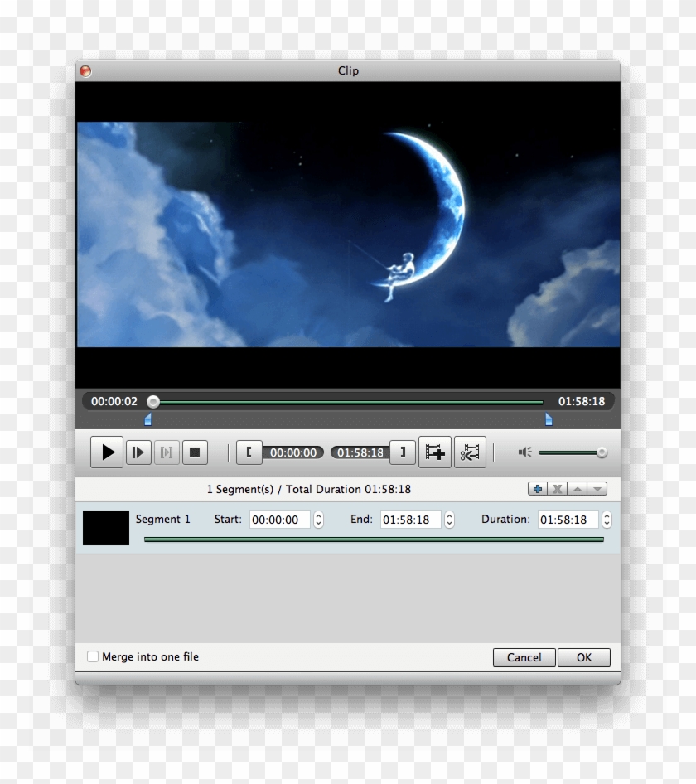
Task: Click the start time 00:00:00 field in toolbar
Action: (293, 452)
